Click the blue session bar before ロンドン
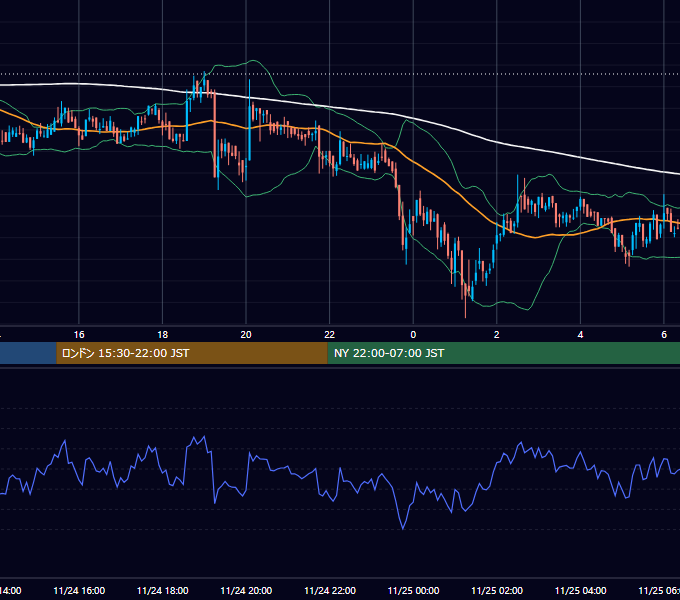The width and height of the screenshot is (680, 600). pyautogui.click(x=28, y=353)
